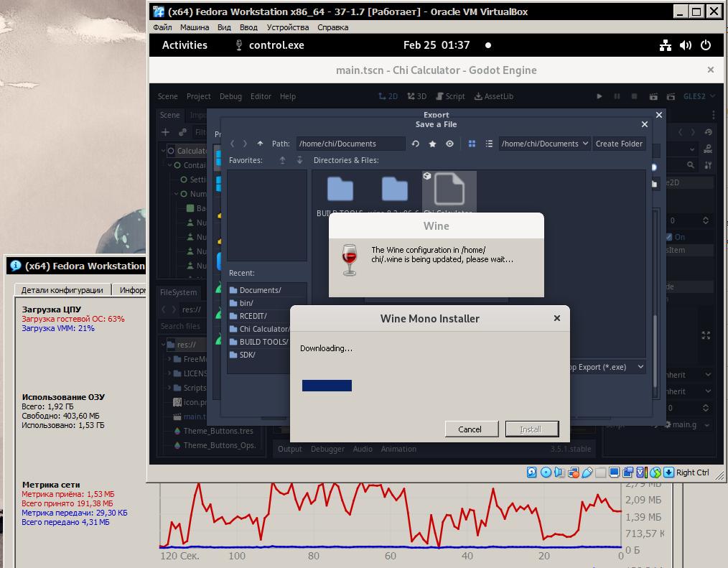
Task: Collapse the res:// tree root
Action: pyautogui.click(x=164, y=345)
